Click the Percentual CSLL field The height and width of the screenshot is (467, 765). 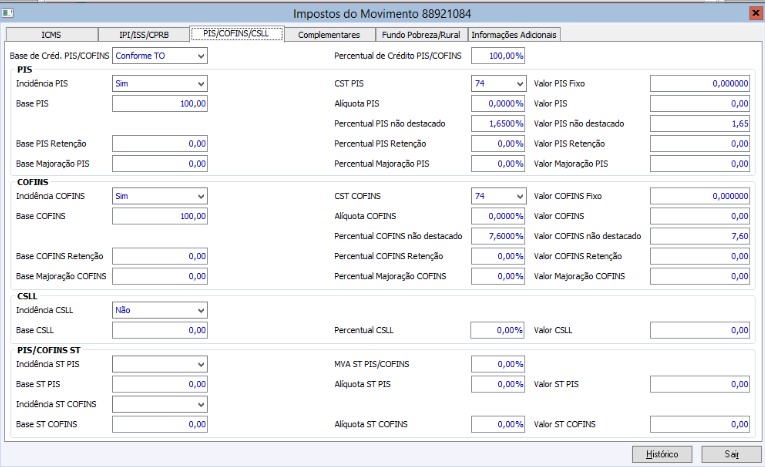498,330
